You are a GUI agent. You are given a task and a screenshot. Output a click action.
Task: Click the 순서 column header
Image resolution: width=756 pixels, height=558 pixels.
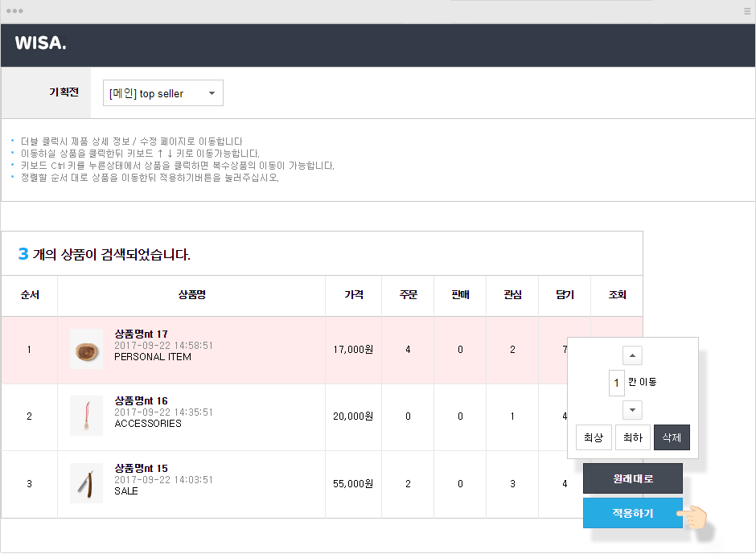pos(30,295)
